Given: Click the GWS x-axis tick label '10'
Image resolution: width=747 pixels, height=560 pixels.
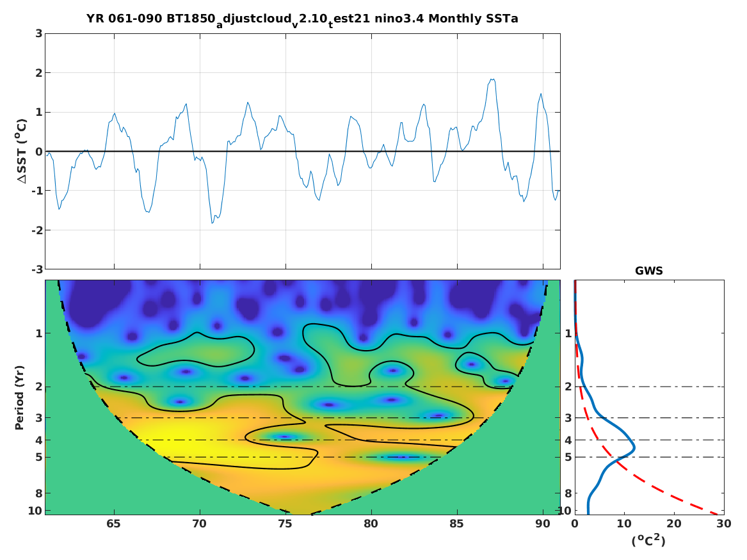Looking at the screenshot, I should (624, 524).
